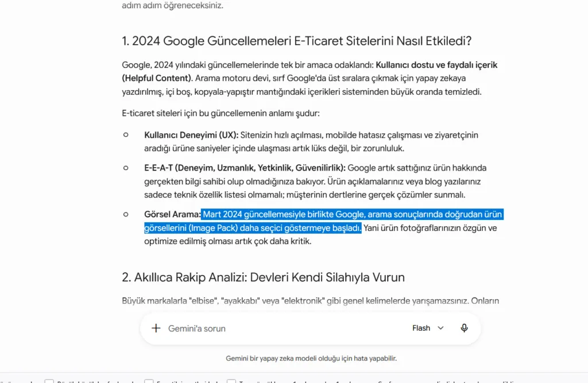Screen dimensions: 588x383
Task: Activate the microphone voice input icon
Action: coord(464,328)
